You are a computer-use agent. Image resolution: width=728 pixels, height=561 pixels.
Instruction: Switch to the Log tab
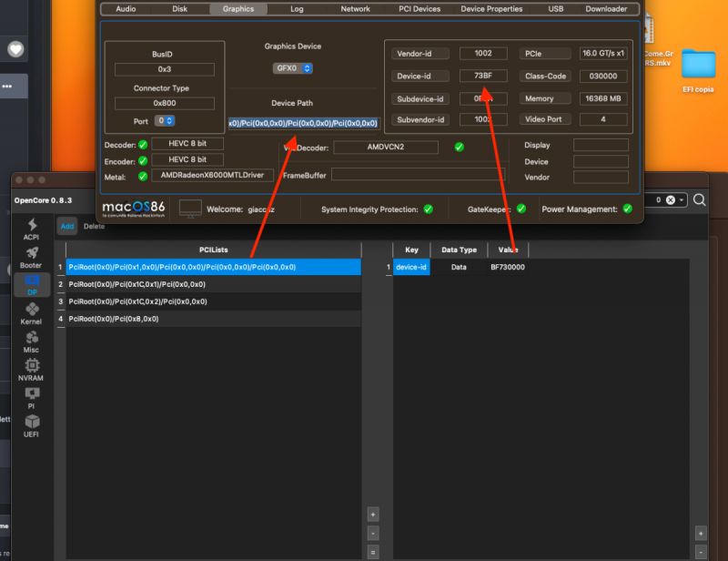(x=297, y=9)
